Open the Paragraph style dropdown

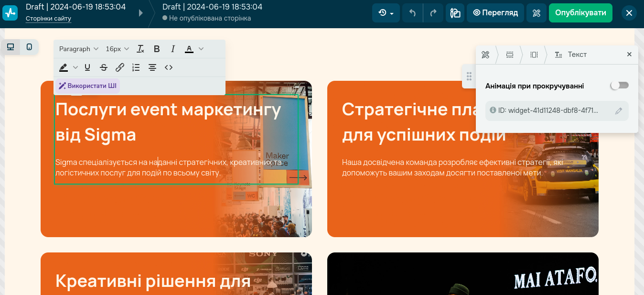tap(78, 49)
